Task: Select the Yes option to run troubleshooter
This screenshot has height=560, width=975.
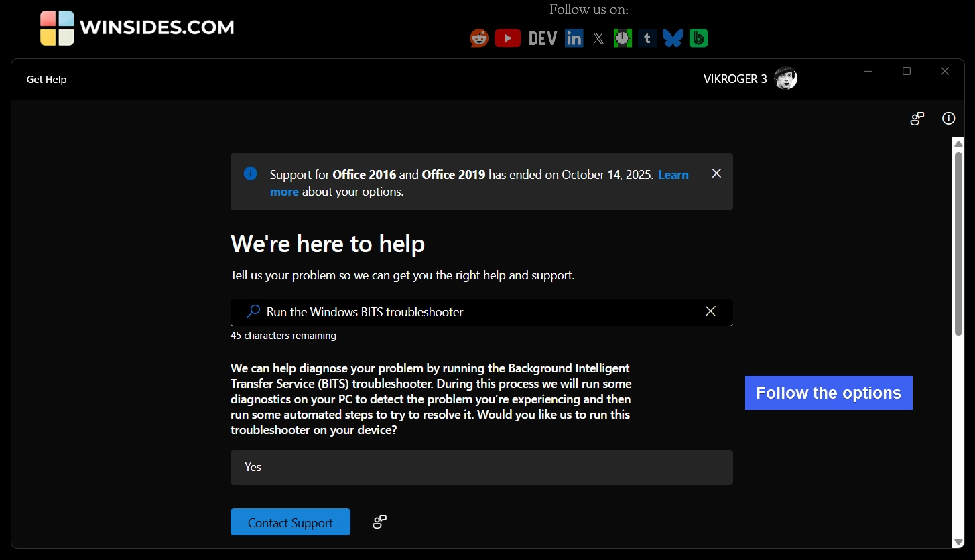Action: pos(481,467)
